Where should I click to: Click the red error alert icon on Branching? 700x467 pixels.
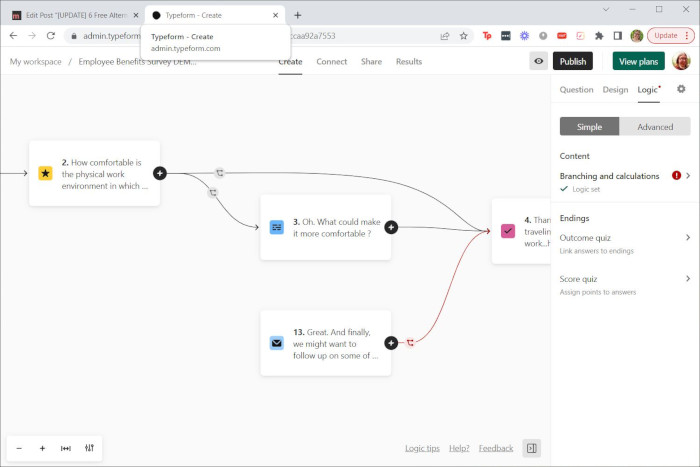676,175
